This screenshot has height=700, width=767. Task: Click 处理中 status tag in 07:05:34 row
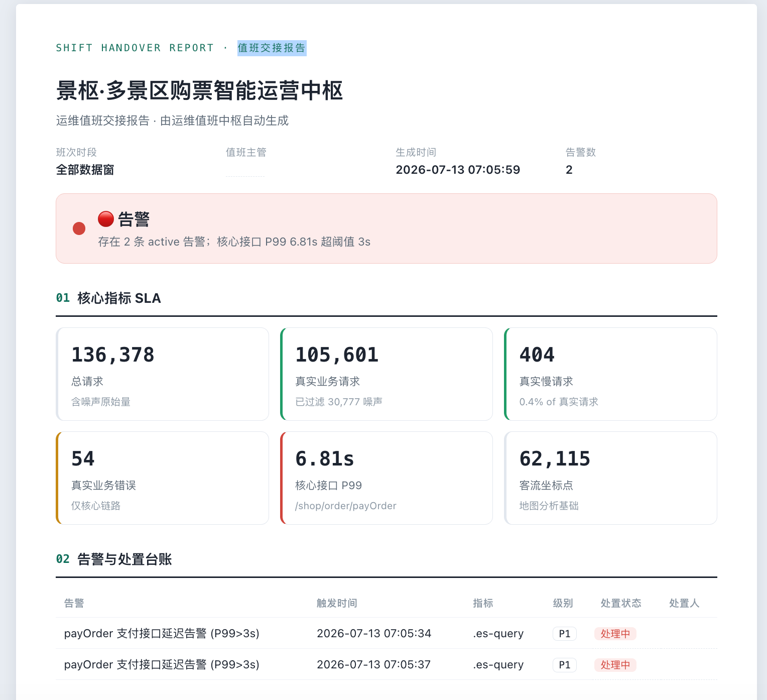[x=615, y=634]
